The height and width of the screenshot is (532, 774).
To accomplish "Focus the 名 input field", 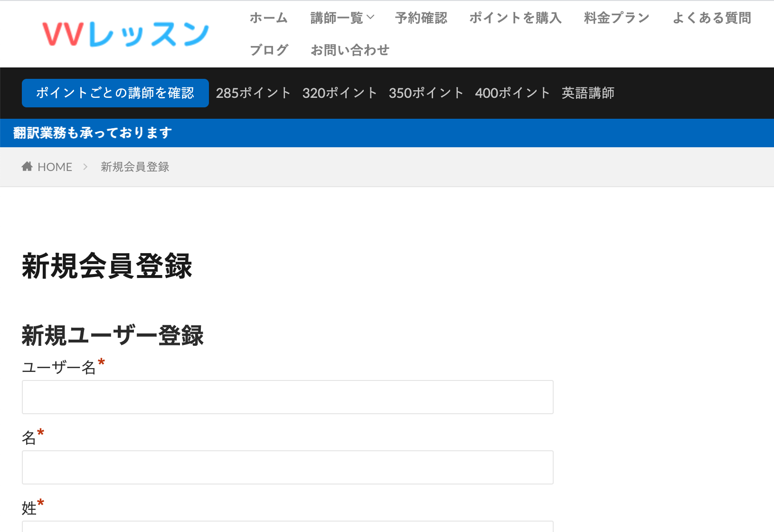I will click(x=288, y=467).
